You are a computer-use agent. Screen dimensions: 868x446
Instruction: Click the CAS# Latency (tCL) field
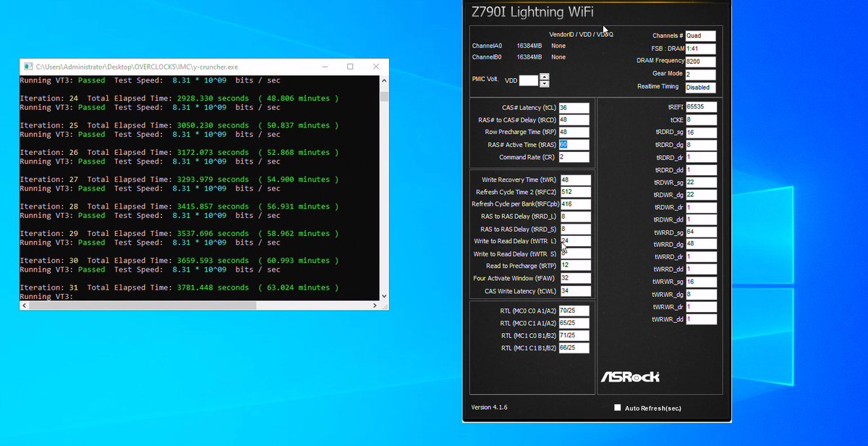tap(574, 107)
